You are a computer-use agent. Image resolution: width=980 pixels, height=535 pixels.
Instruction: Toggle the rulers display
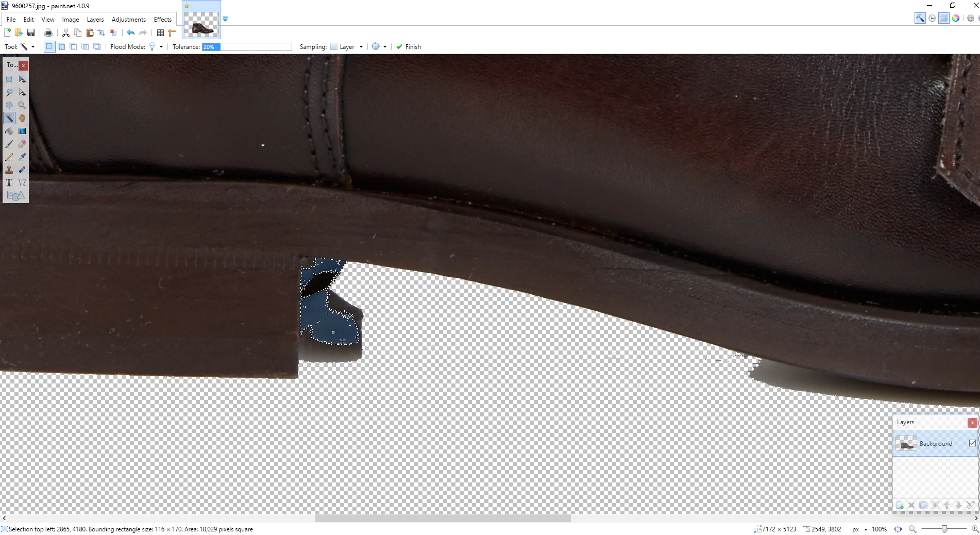click(172, 32)
